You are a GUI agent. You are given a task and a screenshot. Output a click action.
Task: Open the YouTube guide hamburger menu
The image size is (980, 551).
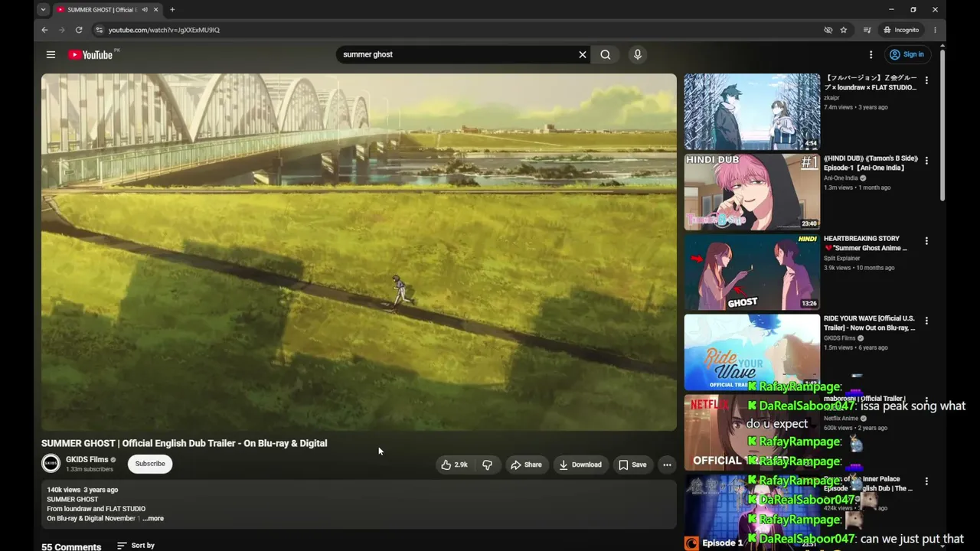click(x=51, y=54)
